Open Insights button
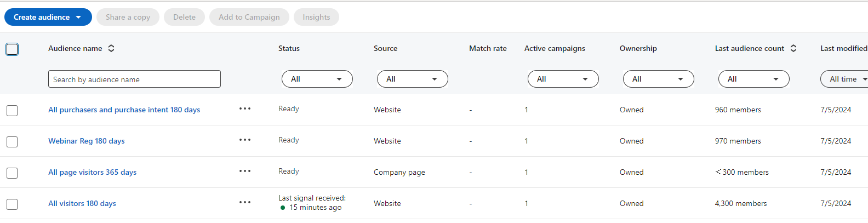Screen dimensions: 868x223 coord(316,17)
